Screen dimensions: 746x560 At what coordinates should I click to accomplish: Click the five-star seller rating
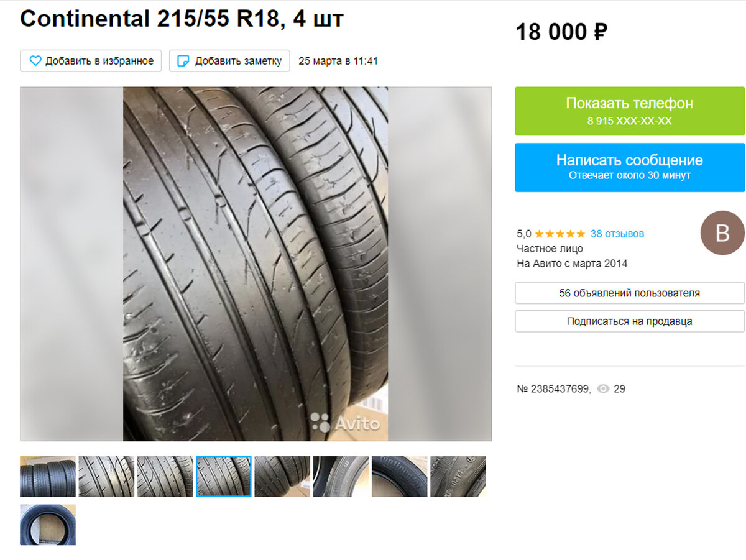coord(559,234)
